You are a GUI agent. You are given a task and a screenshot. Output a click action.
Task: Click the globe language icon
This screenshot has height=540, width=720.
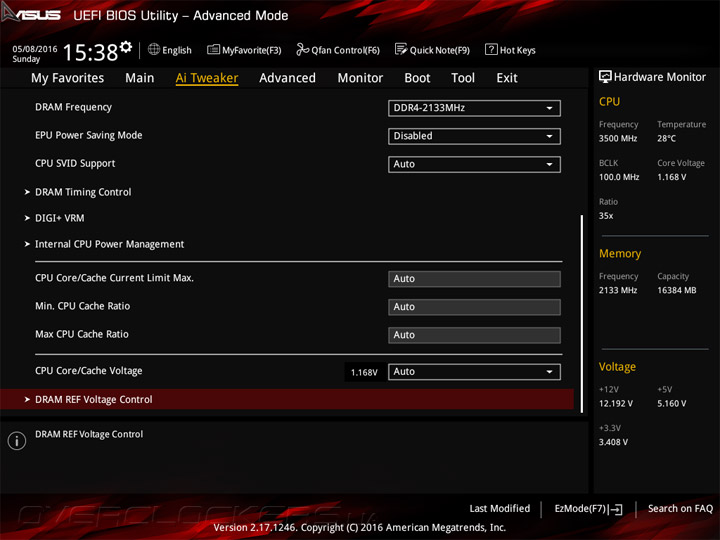point(154,49)
